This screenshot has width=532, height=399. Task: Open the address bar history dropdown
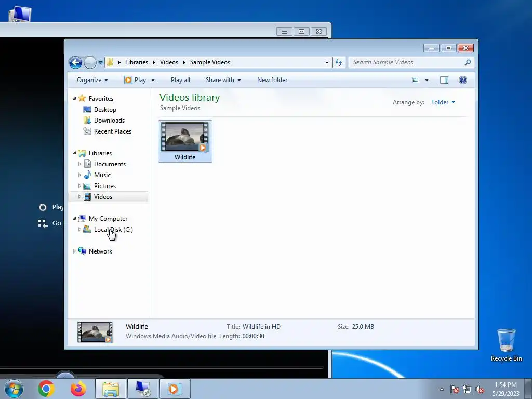[327, 62]
